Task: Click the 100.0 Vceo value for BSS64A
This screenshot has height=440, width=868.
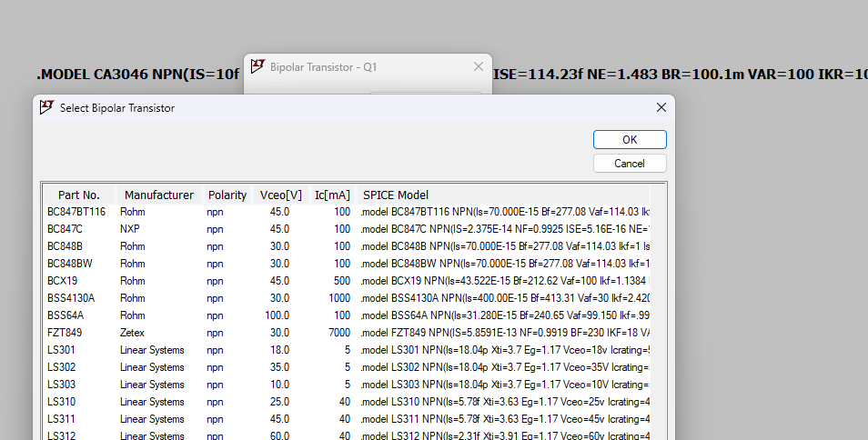Action: [x=277, y=315]
